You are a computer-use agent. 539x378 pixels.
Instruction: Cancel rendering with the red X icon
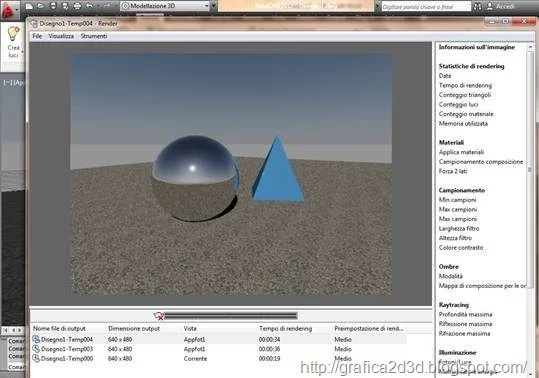pyautogui.click(x=158, y=316)
